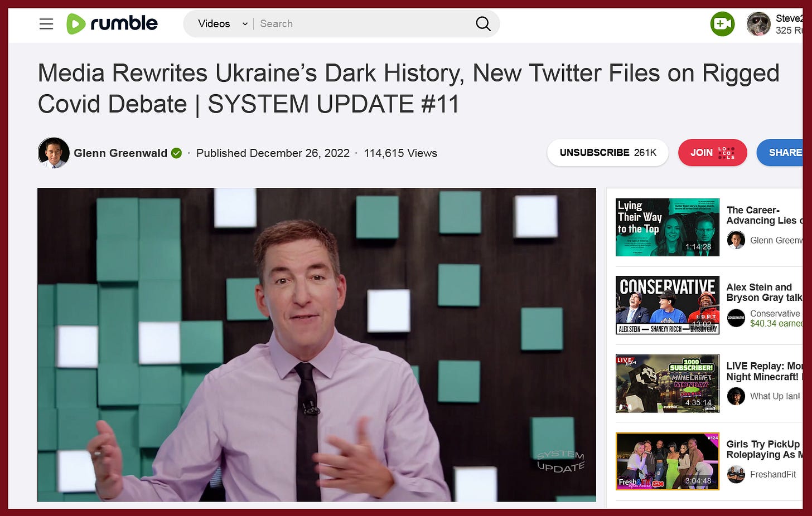This screenshot has height=516, width=812.
Task: Click the Conservative channel round icon
Action: point(736,318)
